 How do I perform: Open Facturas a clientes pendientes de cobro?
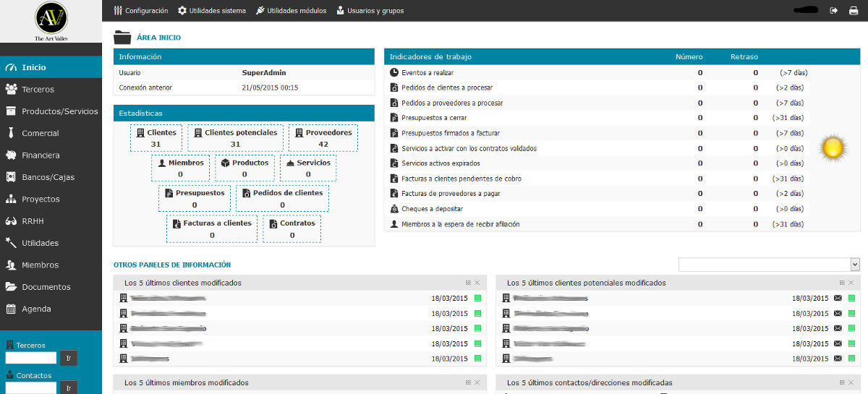click(x=461, y=179)
